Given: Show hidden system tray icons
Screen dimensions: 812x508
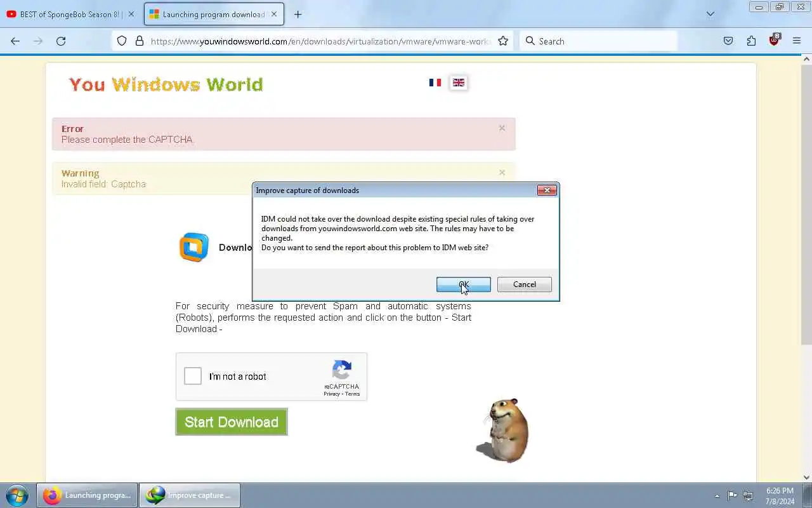Looking at the screenshot, I should [717, 496].
